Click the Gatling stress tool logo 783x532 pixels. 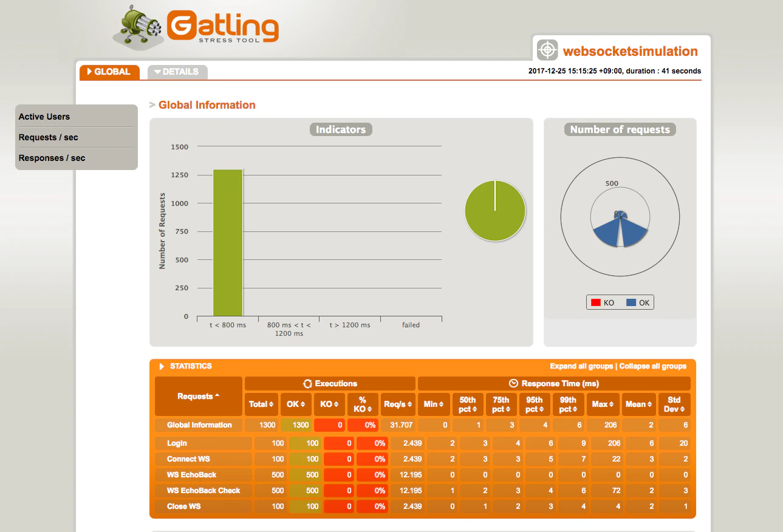[196, 27]
